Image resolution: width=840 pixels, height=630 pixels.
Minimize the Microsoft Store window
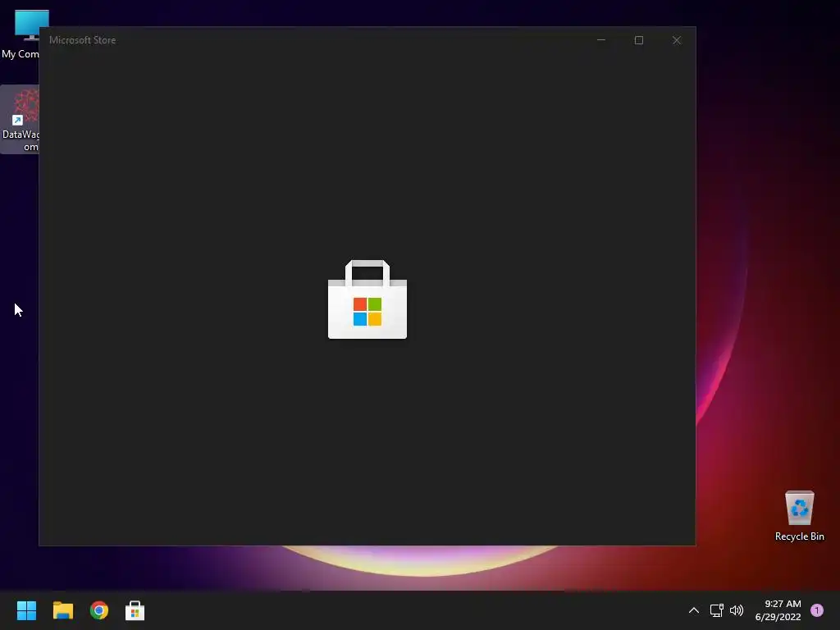601,40
